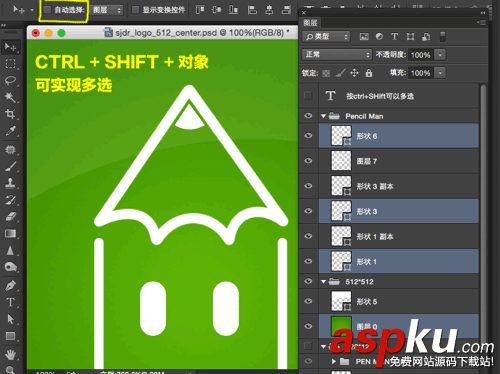
Task: Open the layers panel flyout menu
Action: (481, 22)
